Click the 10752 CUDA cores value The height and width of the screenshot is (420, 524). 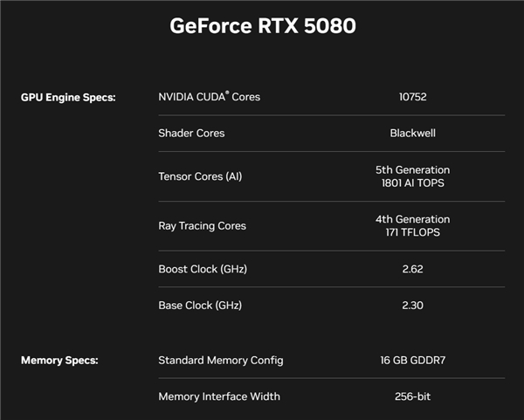click(413, 97)
